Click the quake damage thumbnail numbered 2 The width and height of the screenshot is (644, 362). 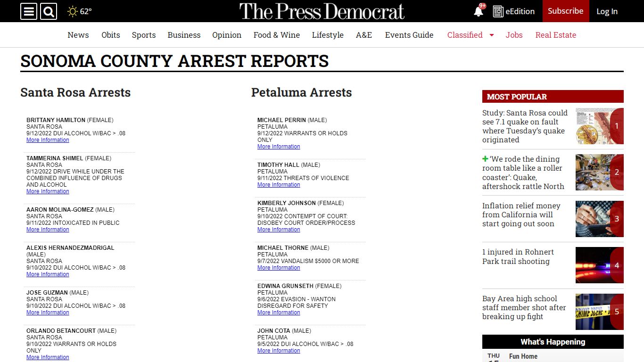tap(600, 172)
